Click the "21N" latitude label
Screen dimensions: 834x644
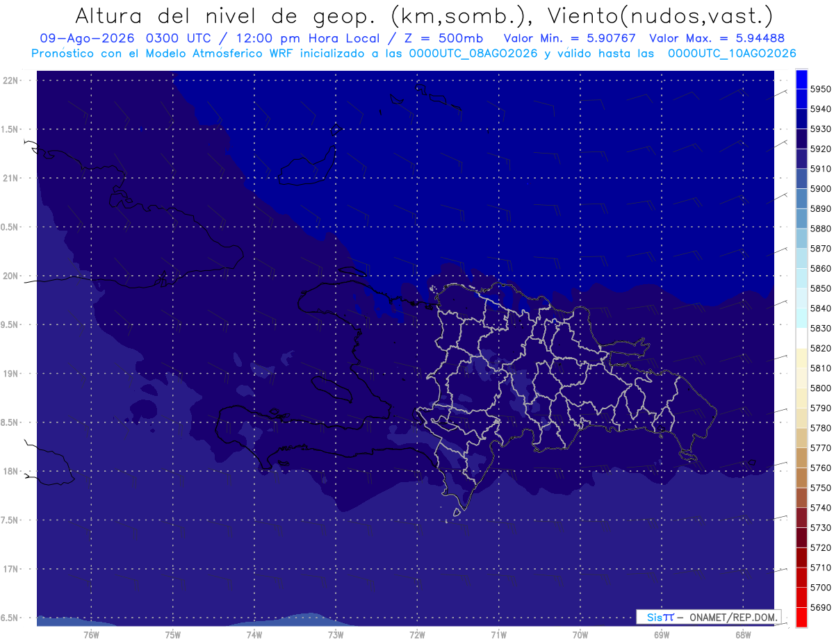click(10, 178)
